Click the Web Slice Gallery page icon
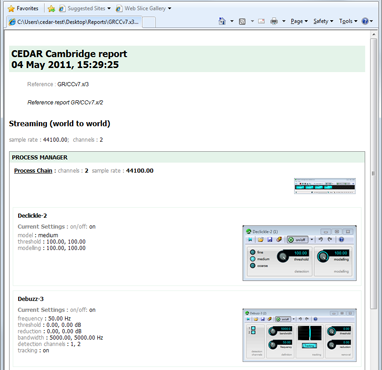The width and height of the screenshot is (382, 370). [x=119, y=8]
